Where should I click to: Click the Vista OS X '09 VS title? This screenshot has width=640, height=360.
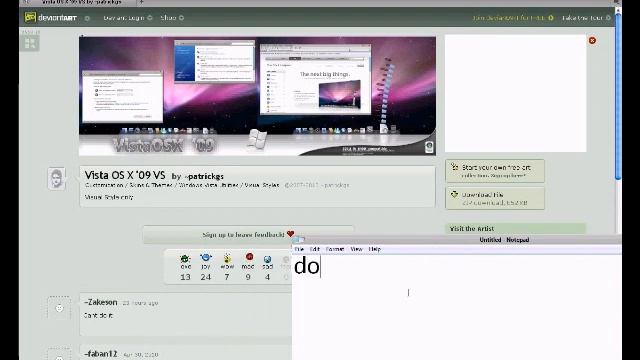point(125,176)
